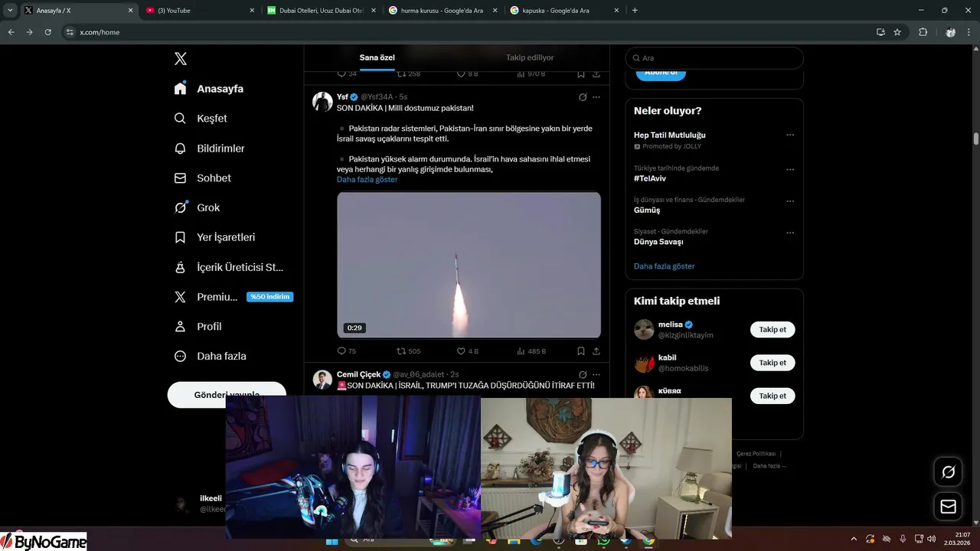Reload the browser page
Screen dimensions: 980x551
(x=47, y=32)
